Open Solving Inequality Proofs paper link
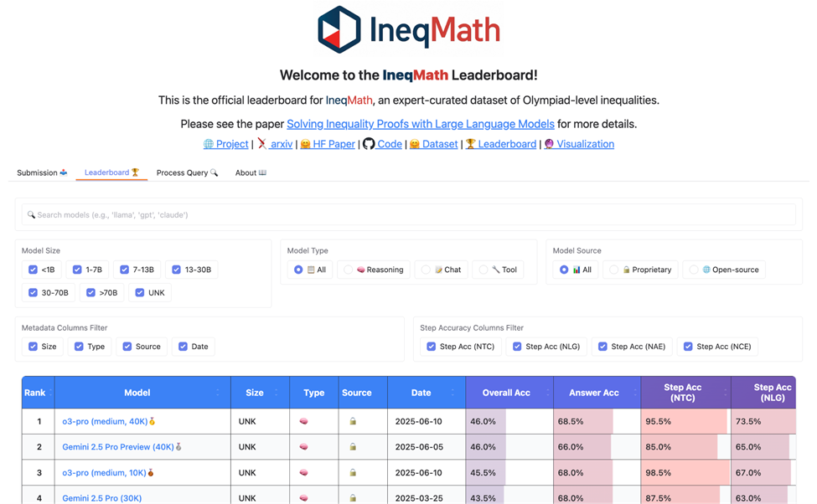 [x=421, y=124]
